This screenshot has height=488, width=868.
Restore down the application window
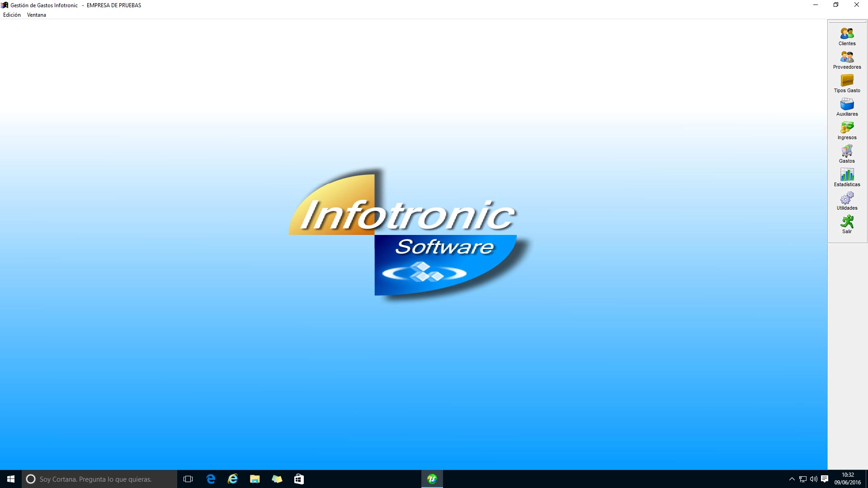tap(836, 5)
